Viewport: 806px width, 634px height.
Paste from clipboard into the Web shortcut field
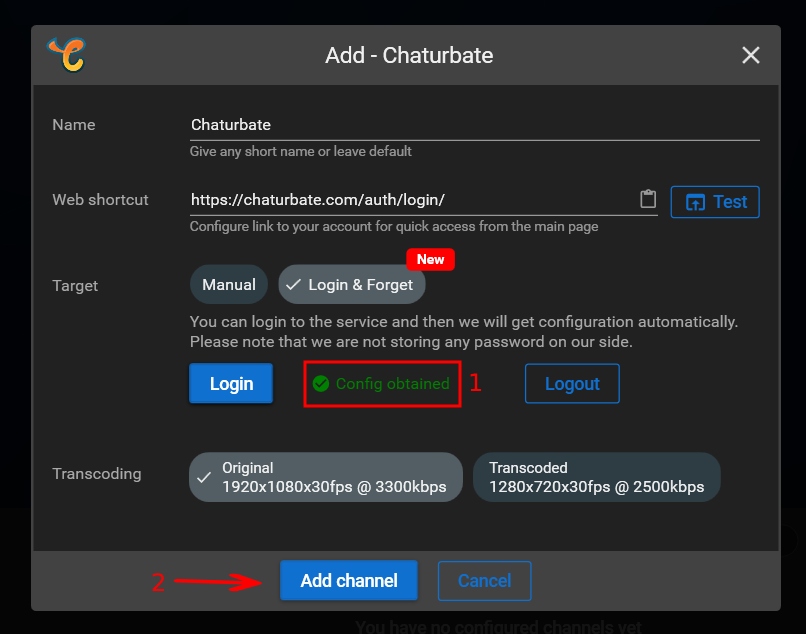[648, 200]
